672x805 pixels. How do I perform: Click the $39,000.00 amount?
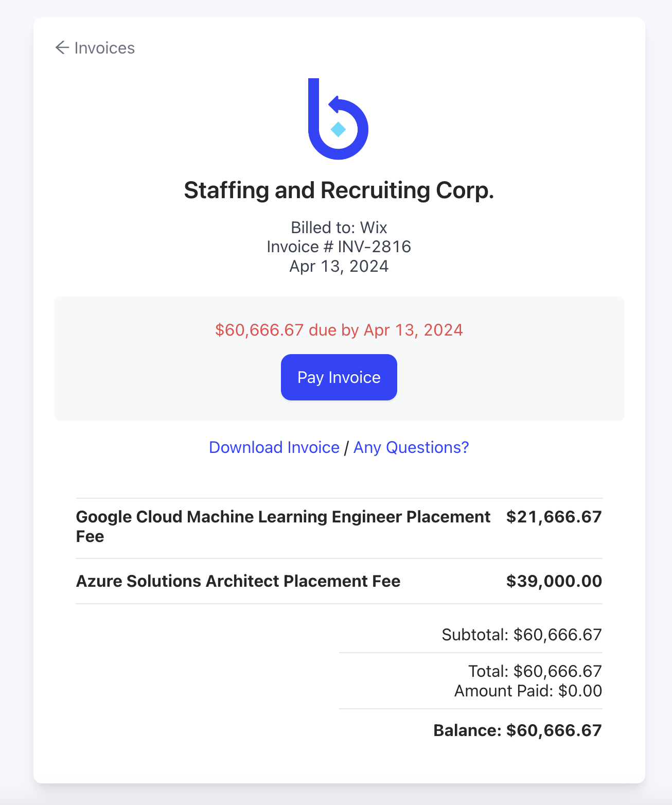554,581
